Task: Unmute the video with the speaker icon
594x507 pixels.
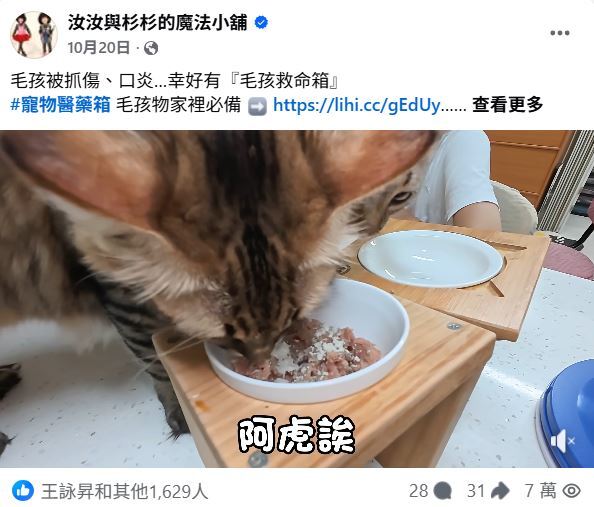Action: tap(563, 441)
